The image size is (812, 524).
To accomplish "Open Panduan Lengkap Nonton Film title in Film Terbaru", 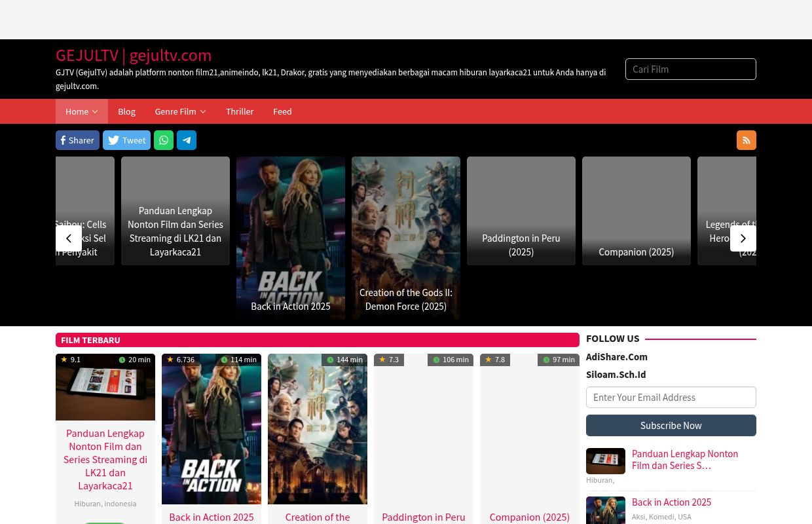I will tap(105, 459).
